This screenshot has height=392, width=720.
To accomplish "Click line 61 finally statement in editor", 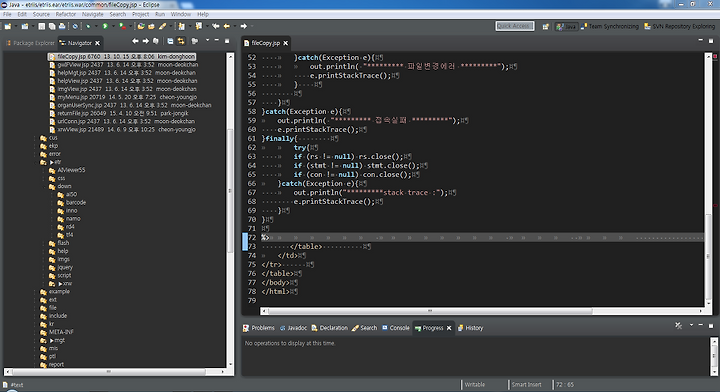I will click(x=279, y=138).
